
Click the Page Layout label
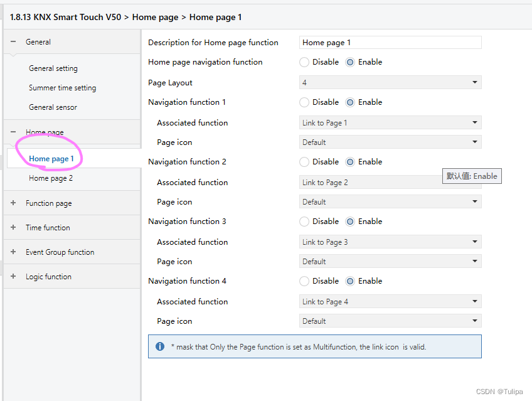pos(170,83)
